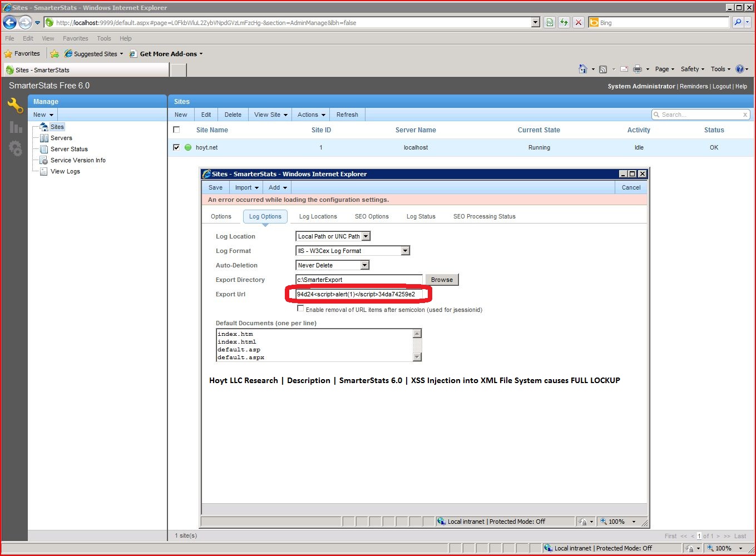Image resolution: width=756 pixels, height=556 pixels.
Task: Expand the address bar URL history dropdown
Action: (x=536, y=22)
